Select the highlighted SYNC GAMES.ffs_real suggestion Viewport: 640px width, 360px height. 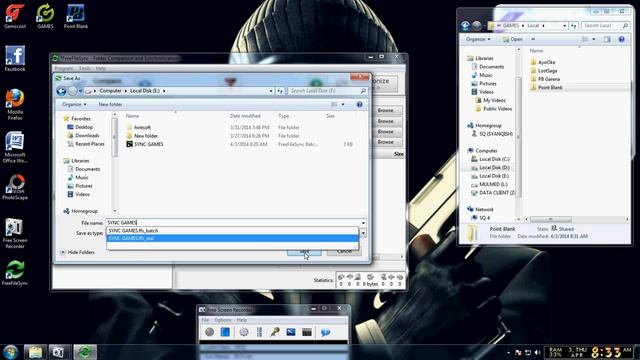[x=232, y=238]
